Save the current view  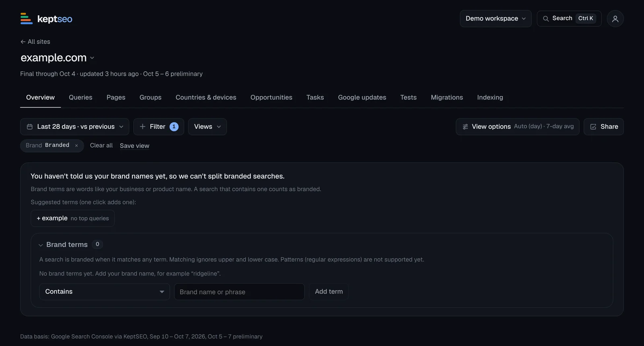click(134, 146)
